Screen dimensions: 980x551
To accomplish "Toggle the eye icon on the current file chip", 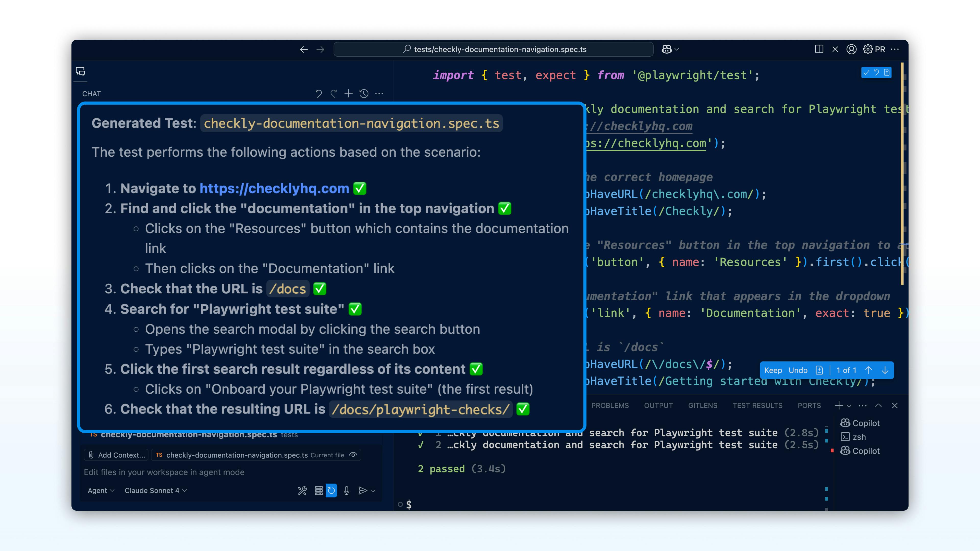I will pyautogui.click(x=353, y=455).
